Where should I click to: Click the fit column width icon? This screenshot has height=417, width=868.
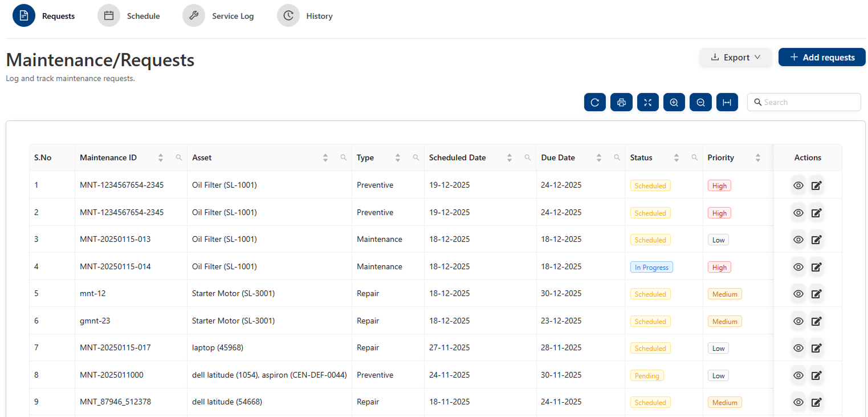[x=727, y=103]
